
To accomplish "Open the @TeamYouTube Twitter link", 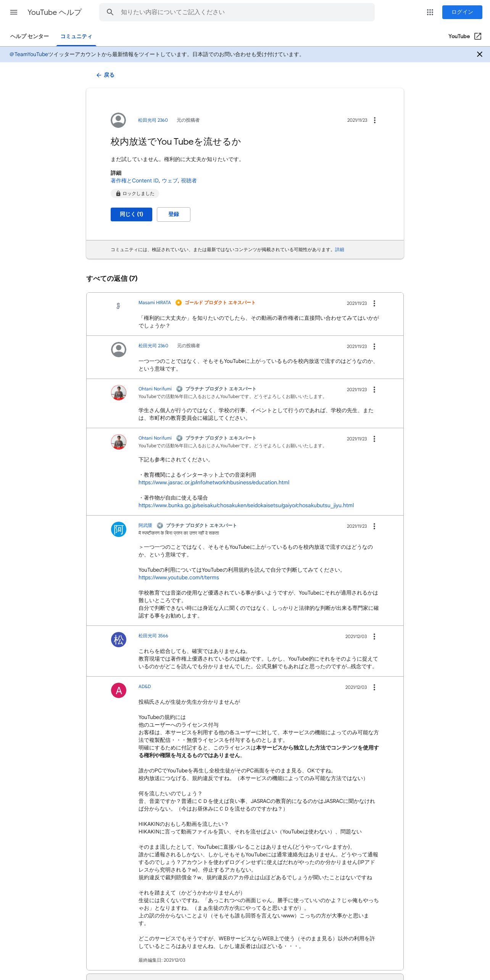I will click(29, 54).
